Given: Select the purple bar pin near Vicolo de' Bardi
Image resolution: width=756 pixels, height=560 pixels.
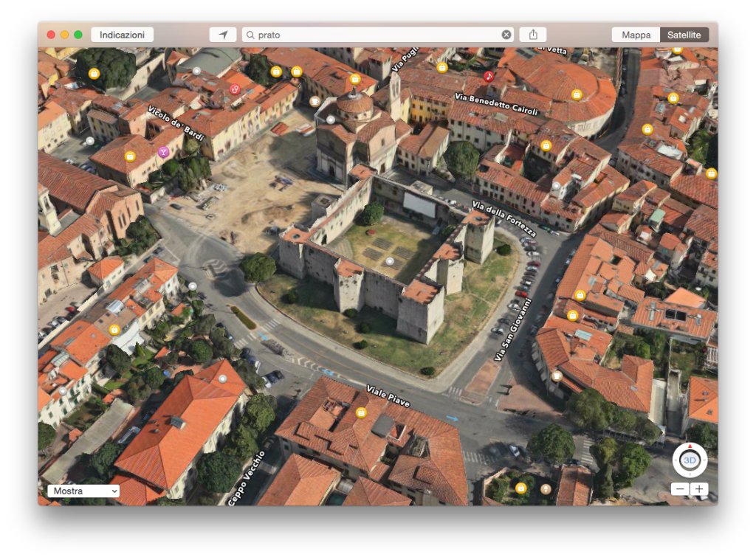Looking at the screenshot, I should (x=164, y=153).
